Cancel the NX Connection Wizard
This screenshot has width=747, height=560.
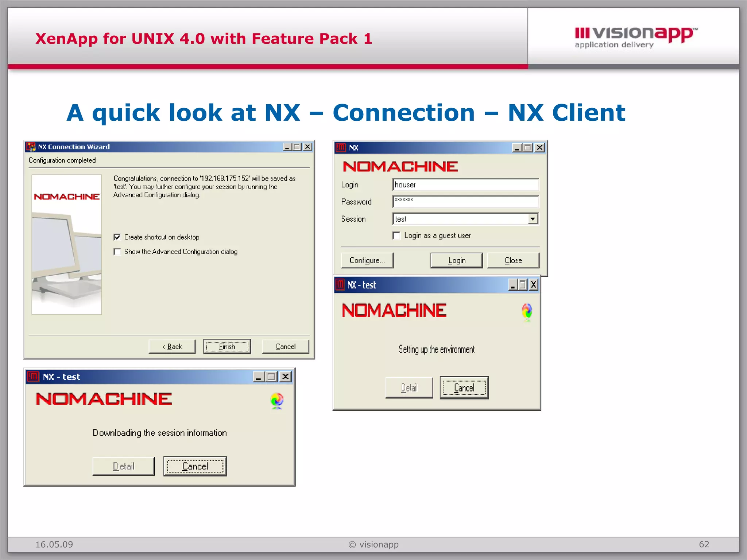click(286, 347)
